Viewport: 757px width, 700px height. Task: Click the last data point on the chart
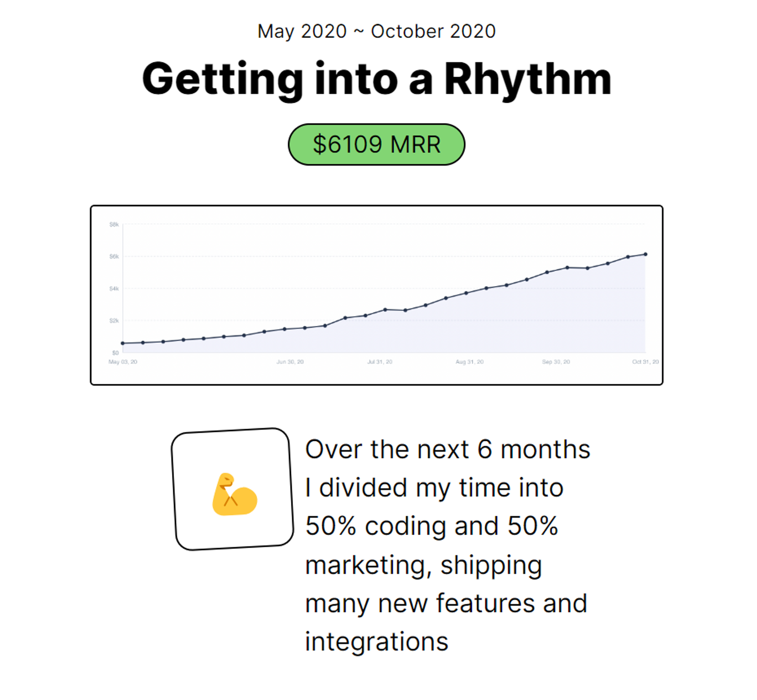pos(645,254)
